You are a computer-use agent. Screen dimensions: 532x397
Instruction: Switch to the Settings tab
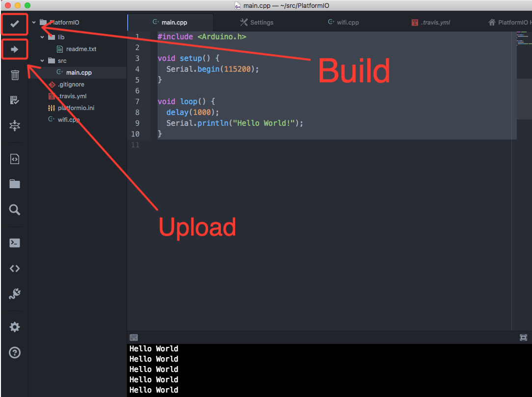click(257, 23)
